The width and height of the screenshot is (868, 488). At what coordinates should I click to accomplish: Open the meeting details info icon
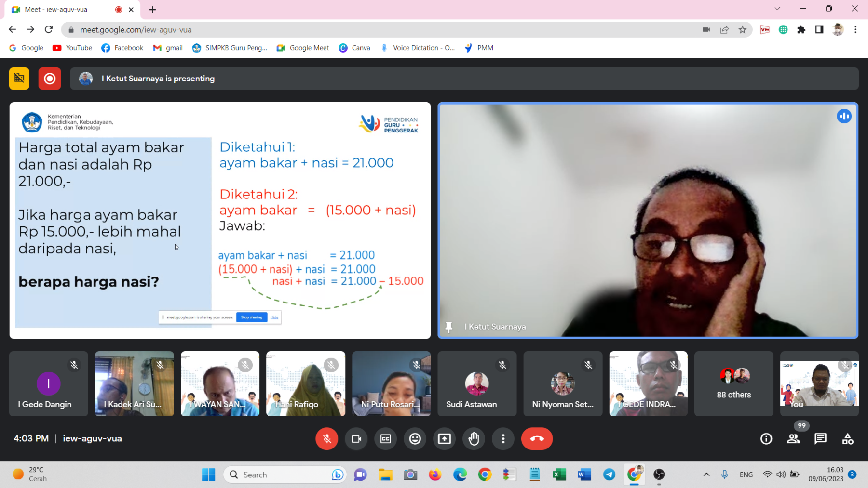coord(766,439)
